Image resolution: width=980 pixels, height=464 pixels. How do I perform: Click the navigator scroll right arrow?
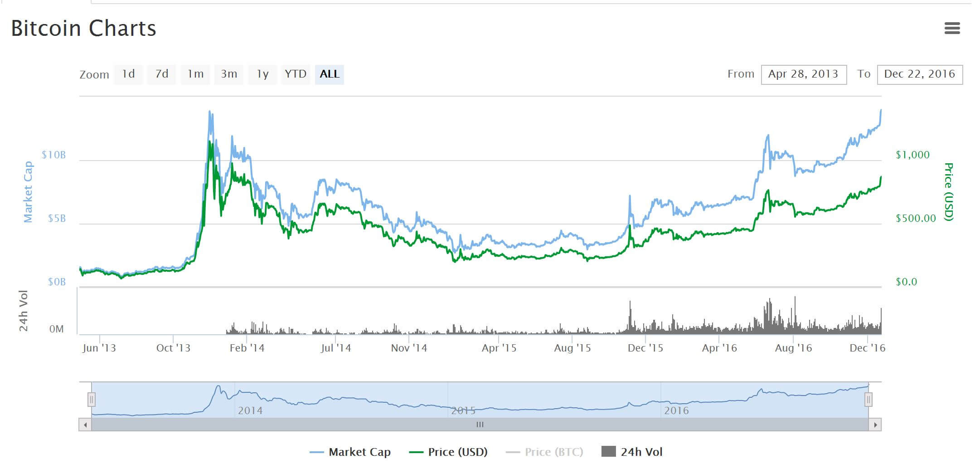[x=875, y=425]
